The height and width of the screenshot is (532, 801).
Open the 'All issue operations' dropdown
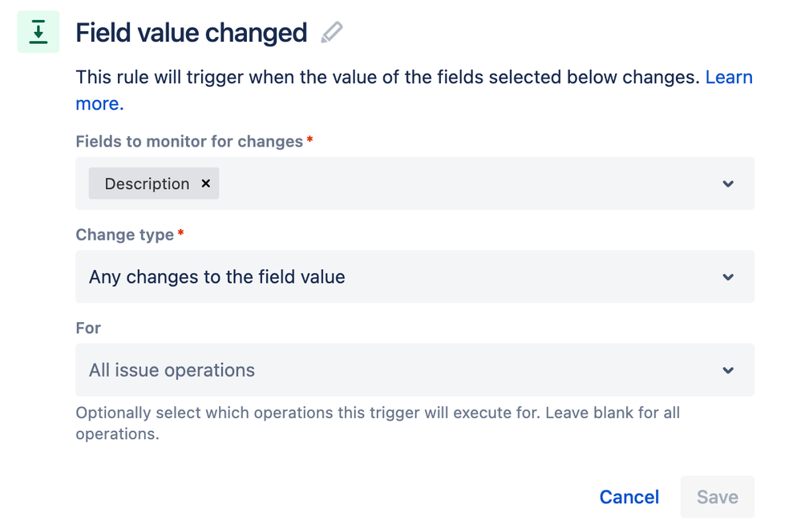coord(415,370)
